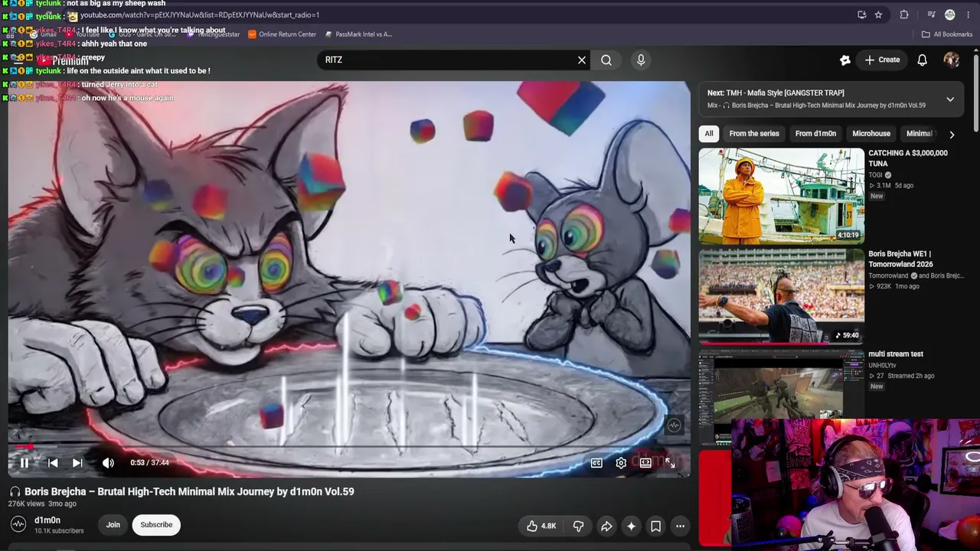Viewport: 980px width, 551px height.
Task: Open the d1m0n channel avatar
Action: point(18,524)
